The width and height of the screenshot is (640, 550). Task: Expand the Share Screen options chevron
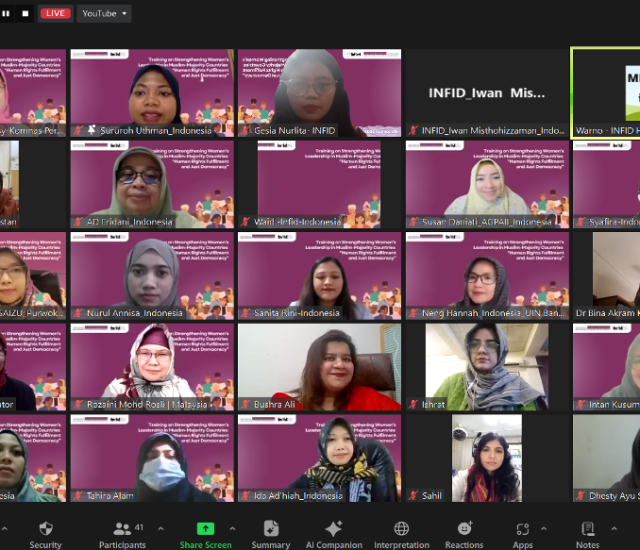pos(232,528)
